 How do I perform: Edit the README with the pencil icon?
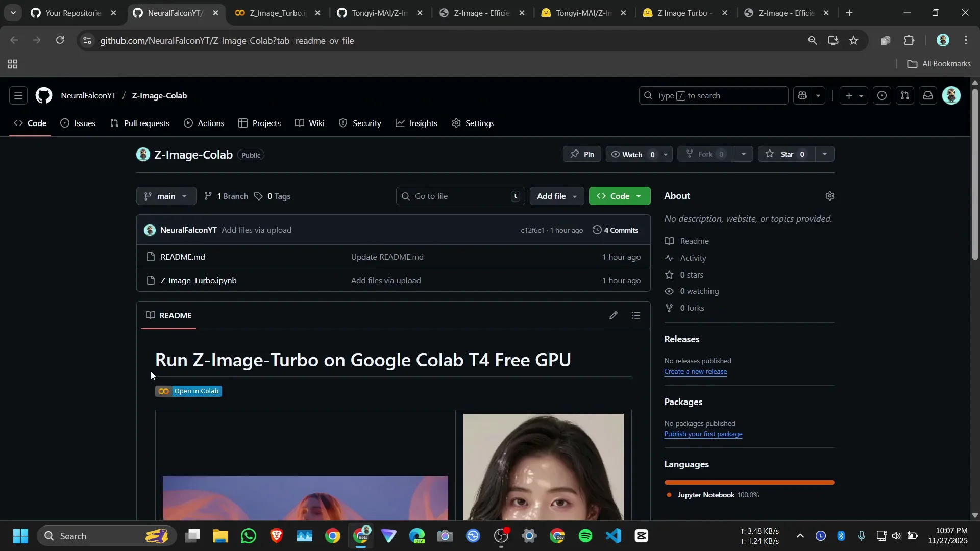pyautogui.click(x=614, y=316)
